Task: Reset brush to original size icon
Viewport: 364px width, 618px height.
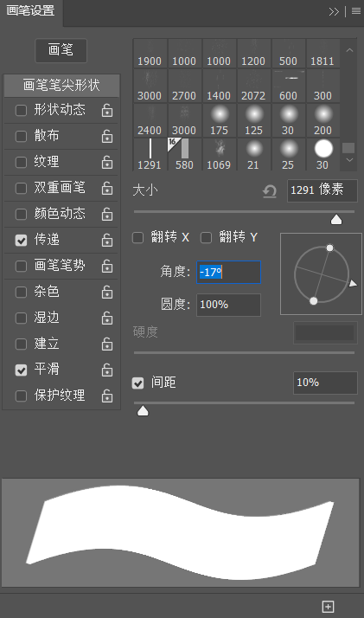Action: (x=270, y=191)
